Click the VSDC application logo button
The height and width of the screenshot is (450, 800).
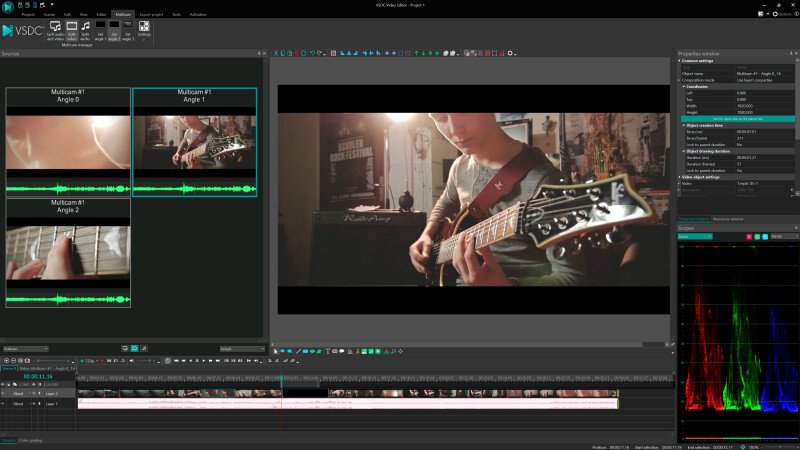pyautogui.click(x=8, y=7)
